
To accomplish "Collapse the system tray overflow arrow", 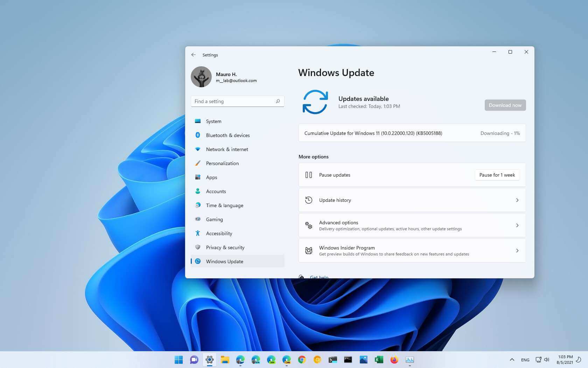I will [512, 360].
